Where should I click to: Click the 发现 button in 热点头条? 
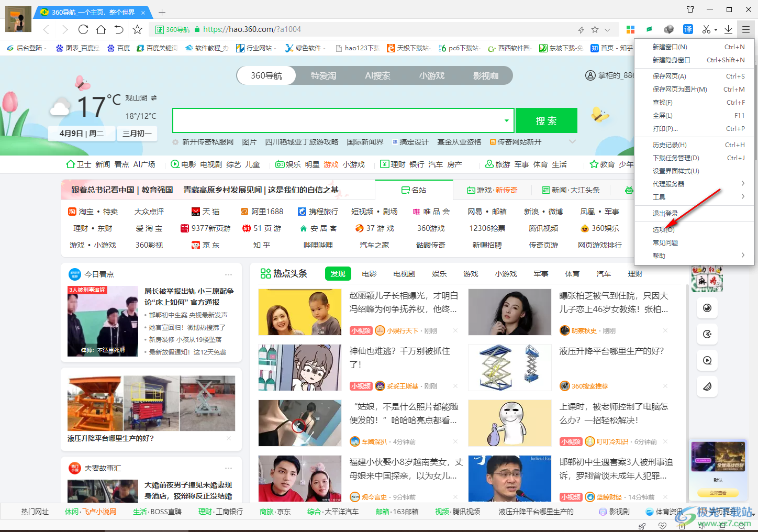(x=338, y=274)
